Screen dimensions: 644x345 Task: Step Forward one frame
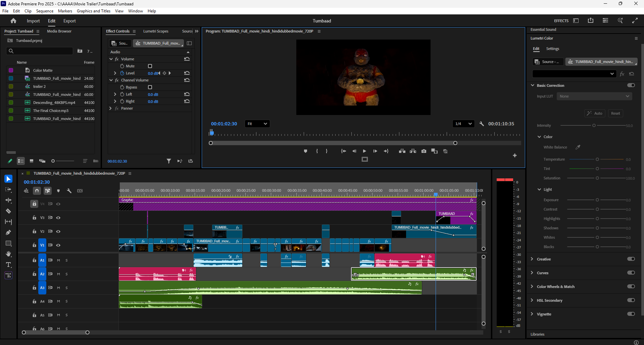(x=375, y=151)
